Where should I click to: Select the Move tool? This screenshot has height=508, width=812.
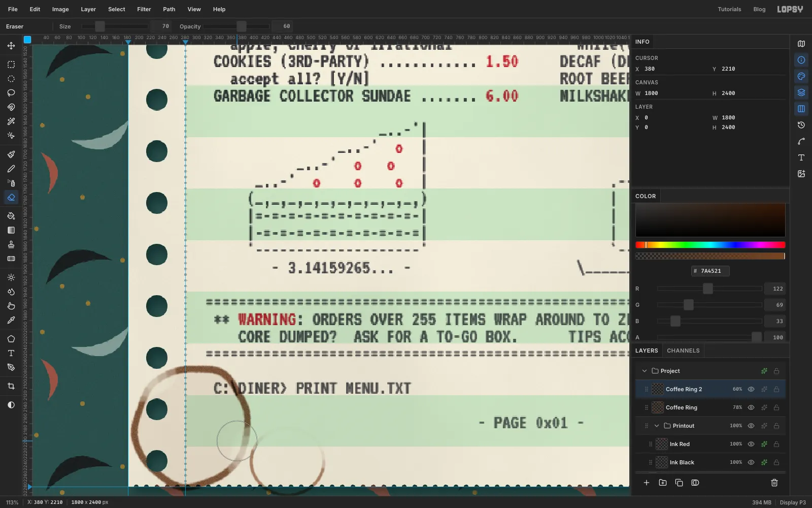(11, 46)
